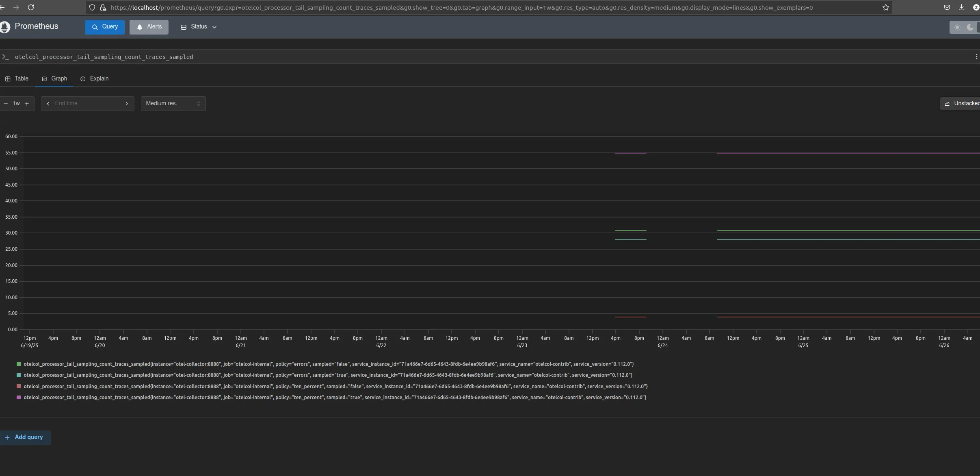
Task: Click the green series line near 31
Action: pos(848,230)
